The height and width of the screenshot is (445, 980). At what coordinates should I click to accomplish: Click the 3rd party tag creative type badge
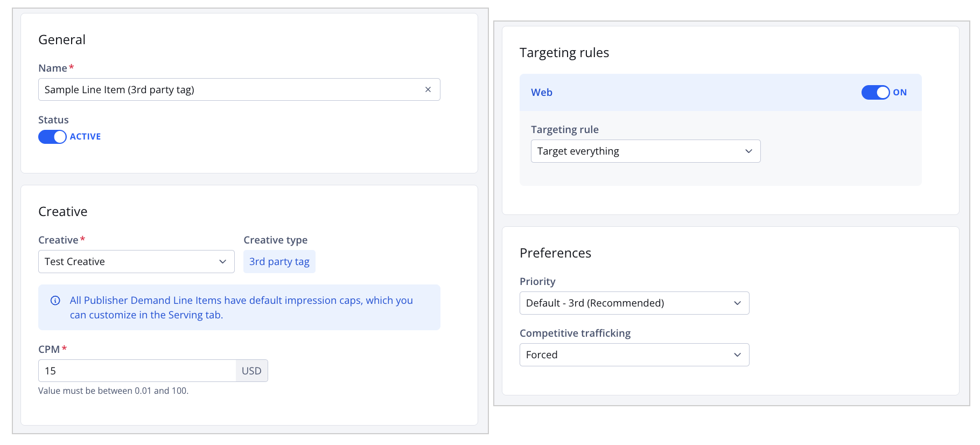click(279, 262)
